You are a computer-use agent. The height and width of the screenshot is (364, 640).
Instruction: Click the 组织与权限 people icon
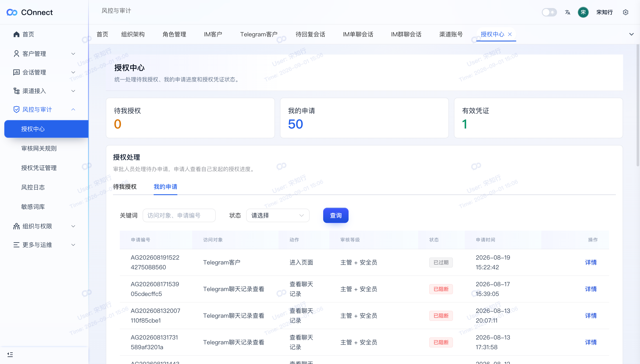16,226
